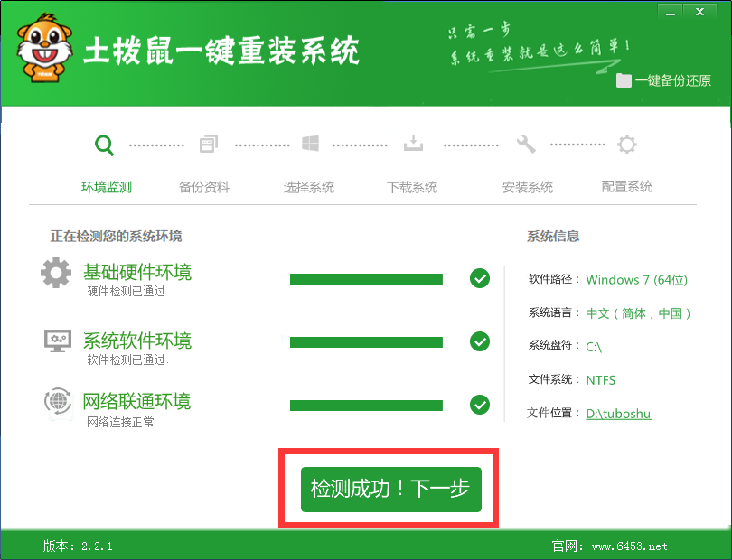This screenshot has width=732, height=560.
Task: Open 一键备份还原 in the header
Action: coord(664,80)
